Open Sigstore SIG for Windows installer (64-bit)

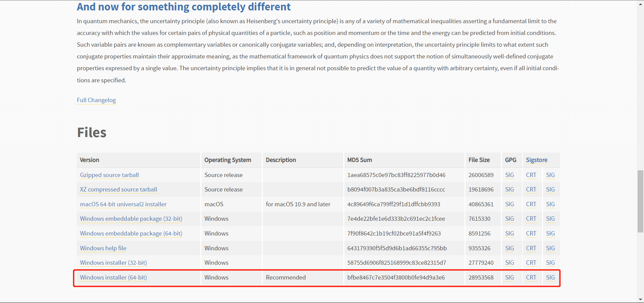550,277
